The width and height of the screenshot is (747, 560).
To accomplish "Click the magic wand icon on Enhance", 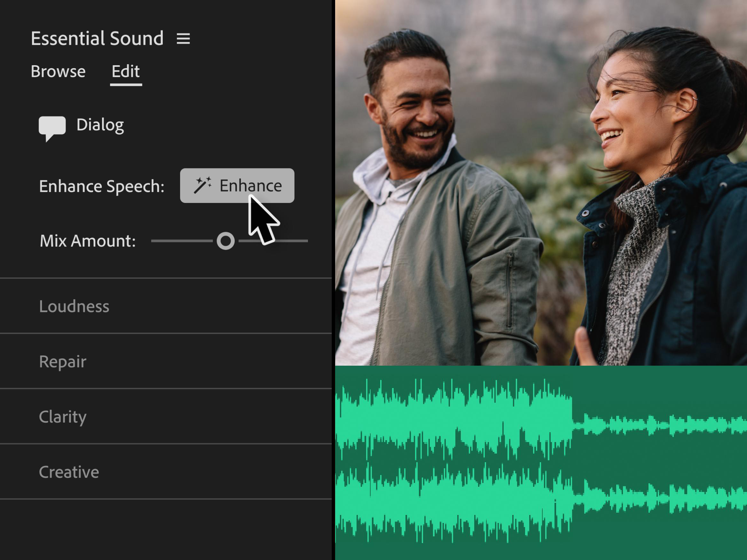I will (x=203, y=185).
